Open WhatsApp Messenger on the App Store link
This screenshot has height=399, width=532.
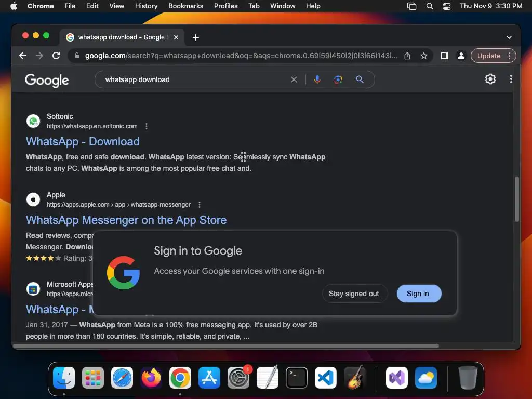126,220
